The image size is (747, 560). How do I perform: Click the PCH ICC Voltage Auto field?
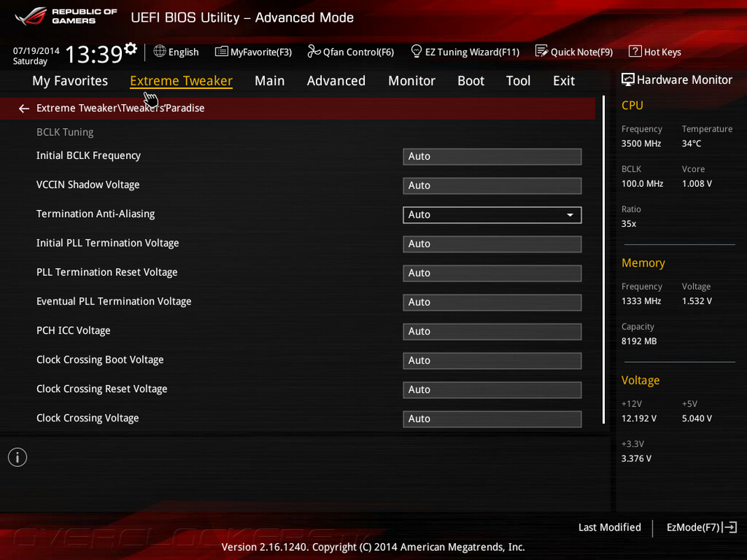coord(492,331)
